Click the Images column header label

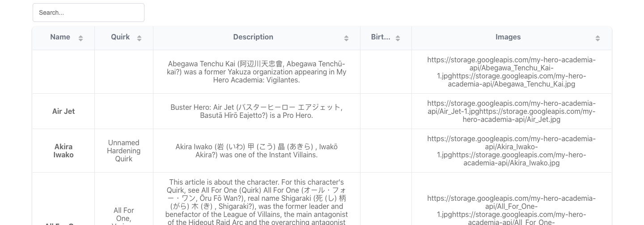pos(508,37)
